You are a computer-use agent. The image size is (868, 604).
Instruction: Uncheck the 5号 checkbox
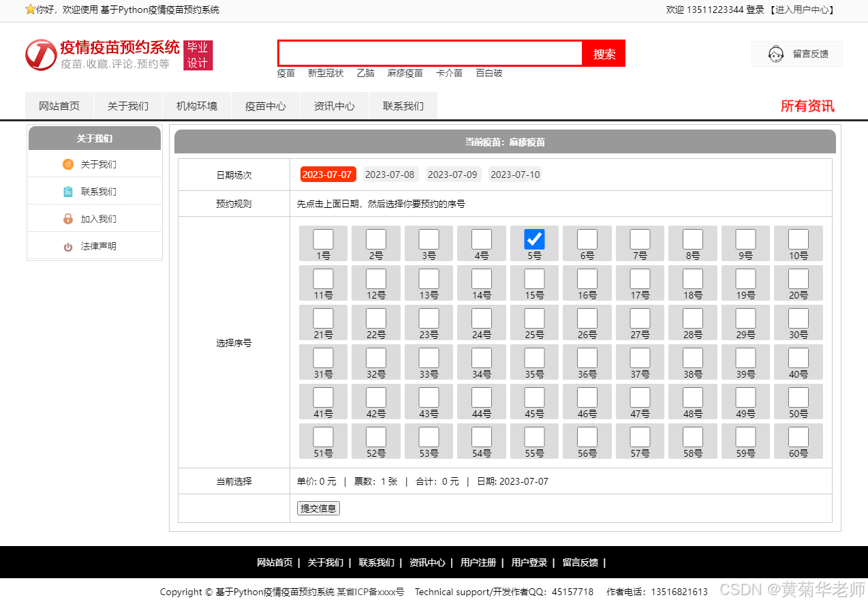[x=534, y=239]
